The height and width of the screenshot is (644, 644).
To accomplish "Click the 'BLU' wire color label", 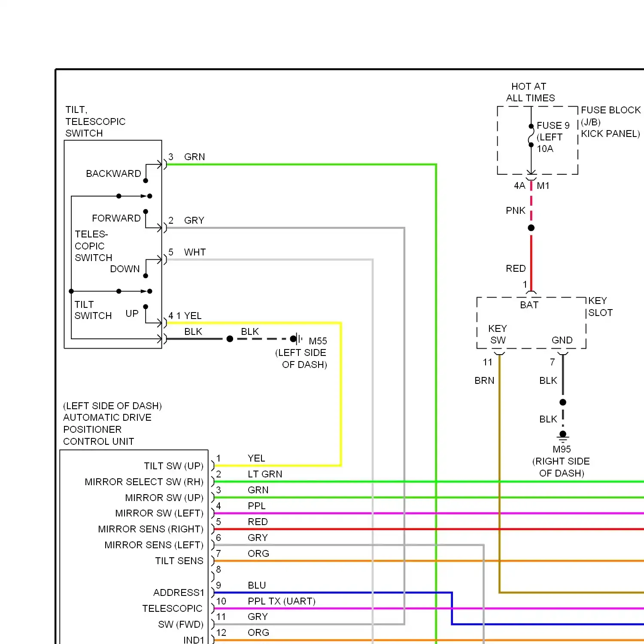I will click(257, 585).
